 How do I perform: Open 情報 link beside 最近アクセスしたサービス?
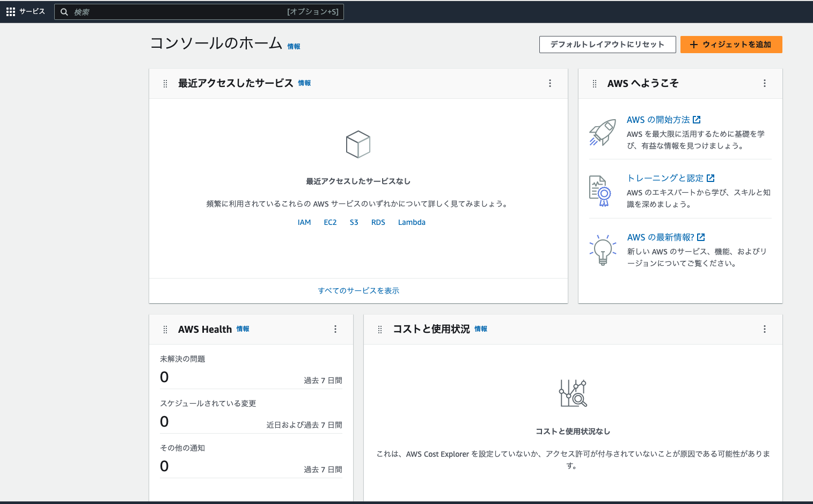(x=304, y=83)
